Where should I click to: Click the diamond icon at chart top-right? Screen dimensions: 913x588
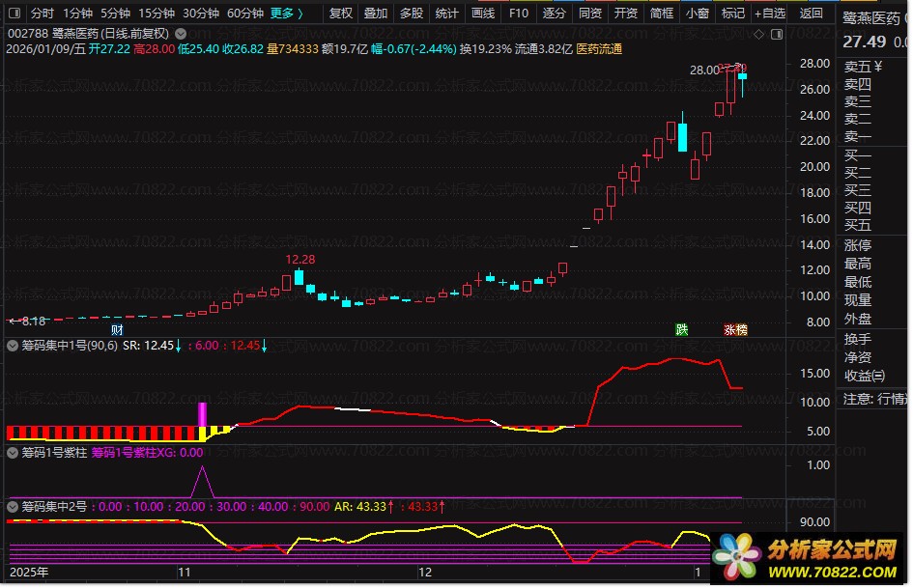(758, 35)
